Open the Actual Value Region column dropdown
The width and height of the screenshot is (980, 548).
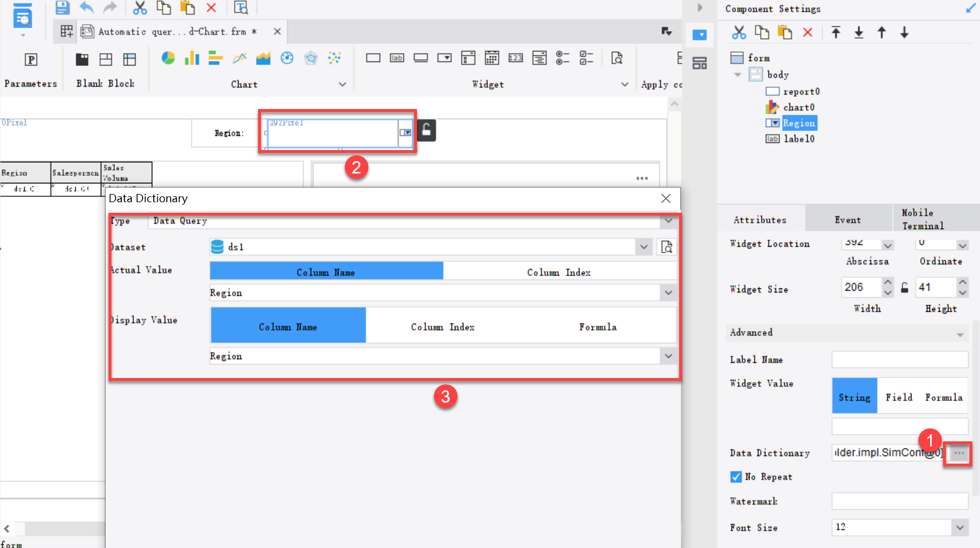(x=669, y=292)
